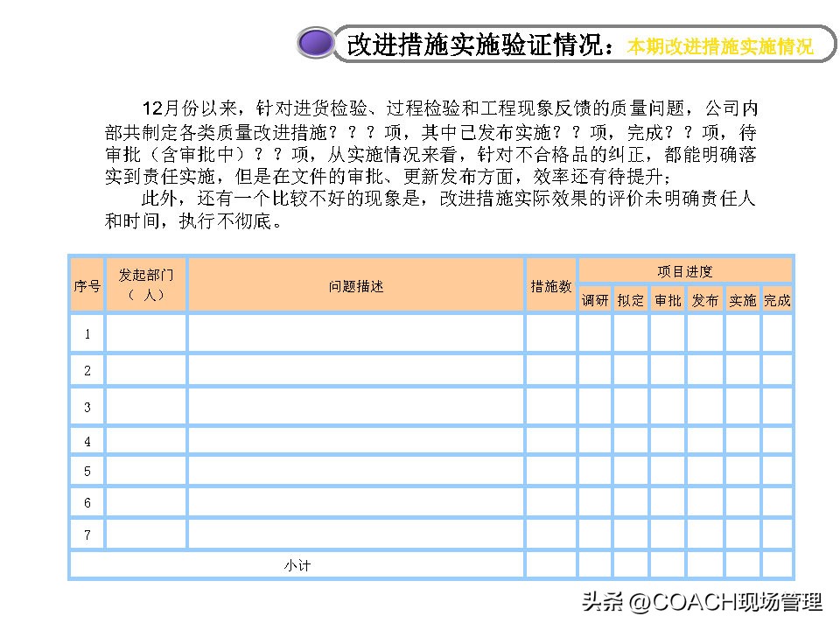Image resolution: width=840 pixels, height=630 pixels.
Task: Click the 小计 summary row
Action: pos(296,565)
